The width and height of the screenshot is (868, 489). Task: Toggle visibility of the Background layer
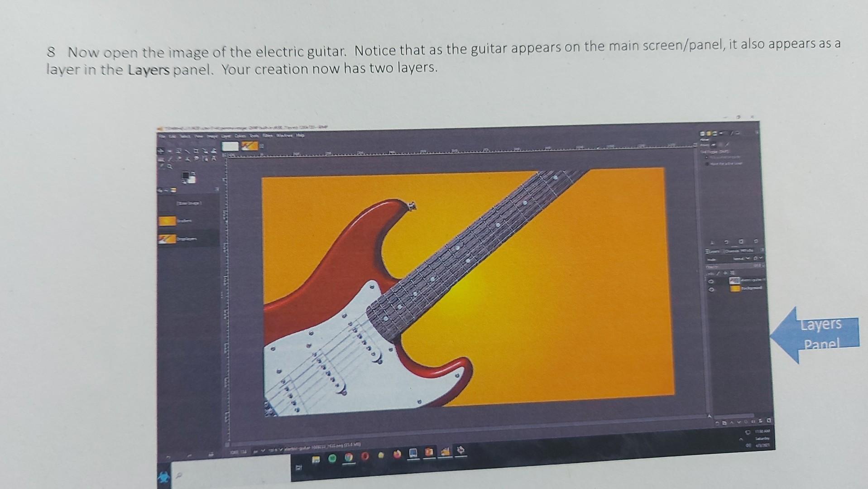(x=711, y=289)
